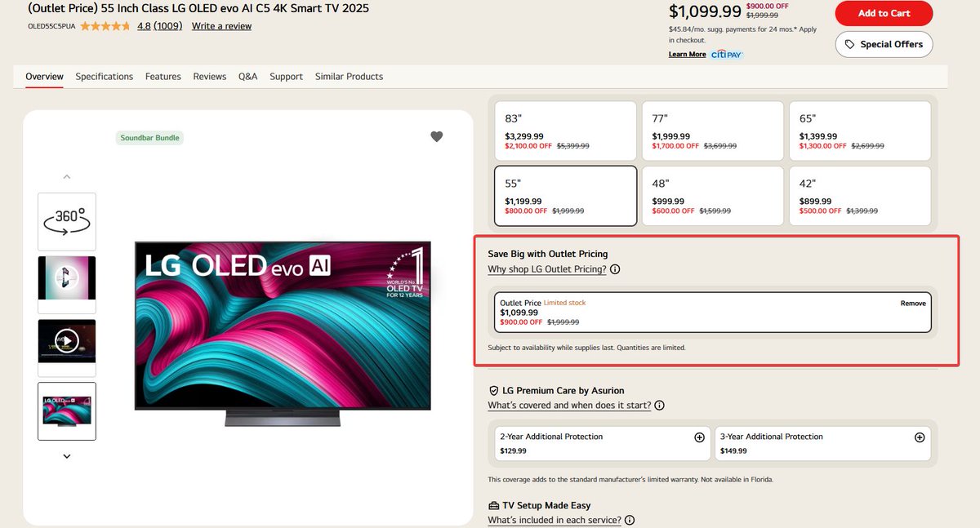Viewport: 980px width, 528px height.
Task: Click the star rating icons
Action: click(x=105, y=26)
